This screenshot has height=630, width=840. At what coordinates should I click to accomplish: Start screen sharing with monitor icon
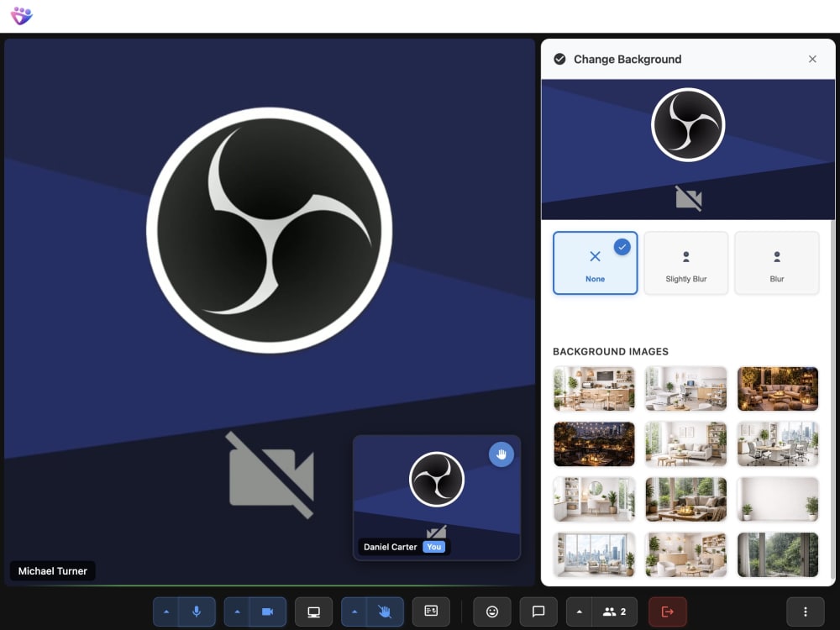314,612
